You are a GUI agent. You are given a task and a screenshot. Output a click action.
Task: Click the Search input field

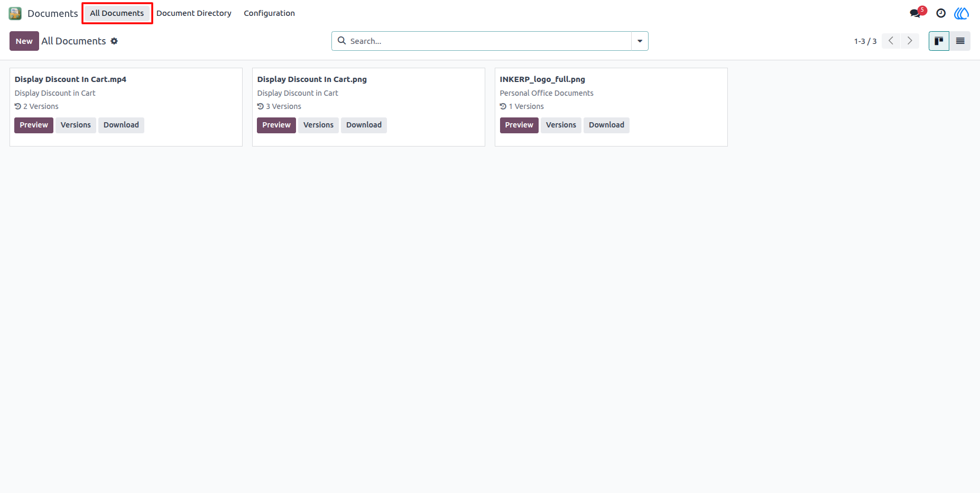pos(489,41)
